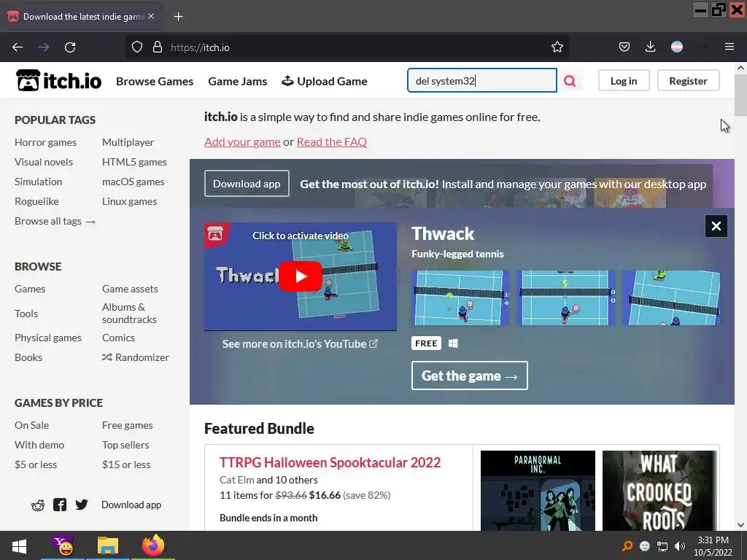Focus the search field containing del system32
Image resolution: width=747 pixels, height=560 pixels.
[x=482, y=80]
